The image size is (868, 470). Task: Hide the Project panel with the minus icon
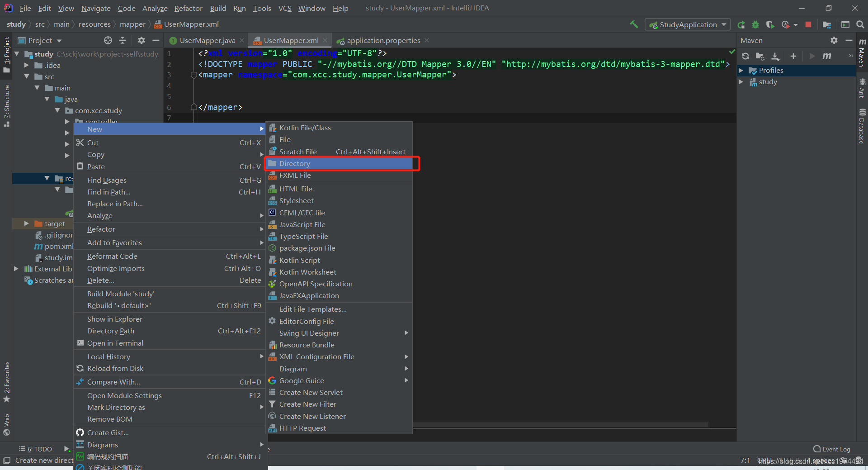[x=156, y=40]
